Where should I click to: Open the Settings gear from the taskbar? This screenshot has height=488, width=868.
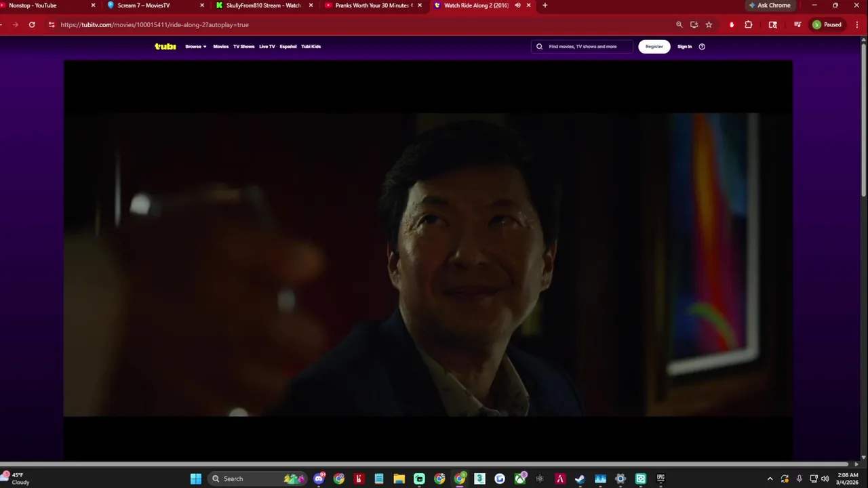620,479
